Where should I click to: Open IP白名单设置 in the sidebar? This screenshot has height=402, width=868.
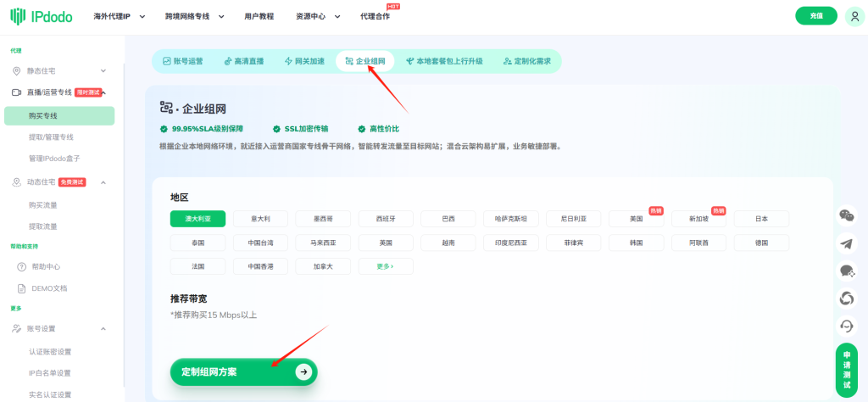coord(50,373)
